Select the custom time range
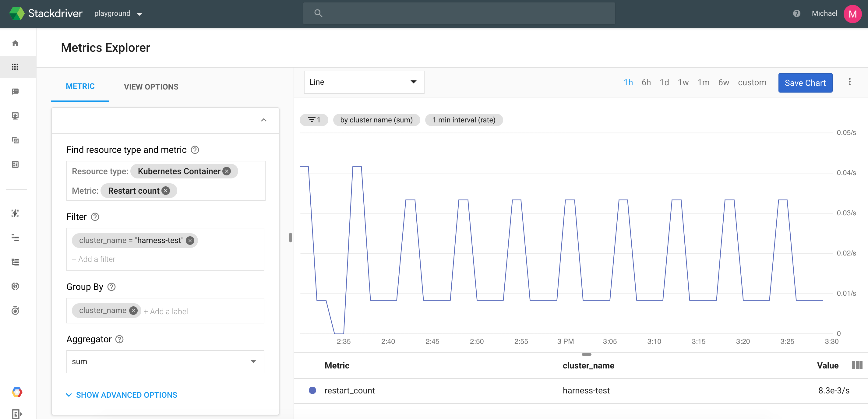Screen dimensions: 868x419 point(752,83)
